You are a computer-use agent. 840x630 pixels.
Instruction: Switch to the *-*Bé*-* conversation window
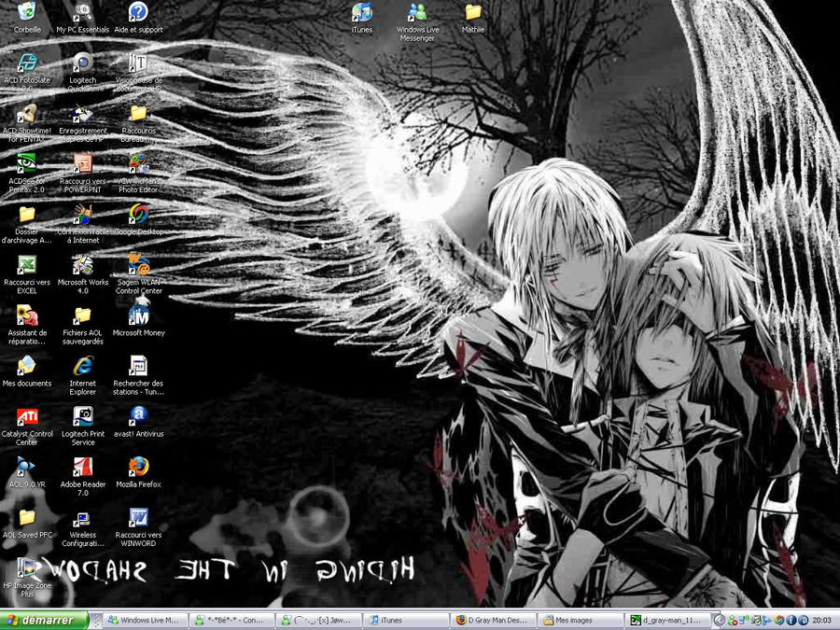pyautogui.click(x=232, y=621)
